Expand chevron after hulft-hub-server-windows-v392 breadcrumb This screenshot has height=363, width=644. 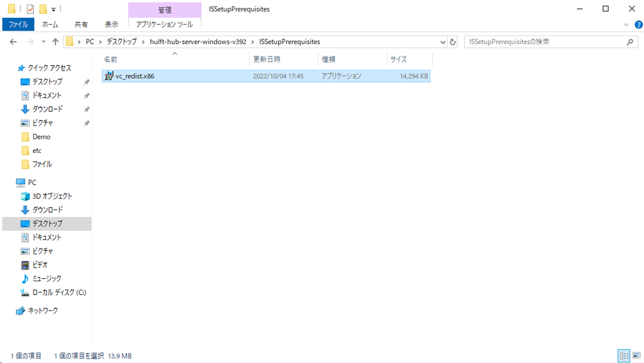click(252, 42)
